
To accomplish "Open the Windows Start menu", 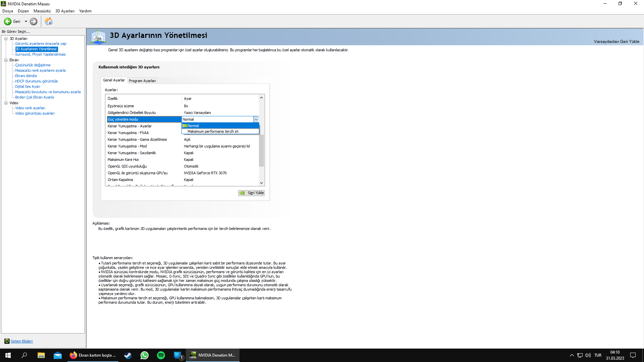I will [8, 355].
